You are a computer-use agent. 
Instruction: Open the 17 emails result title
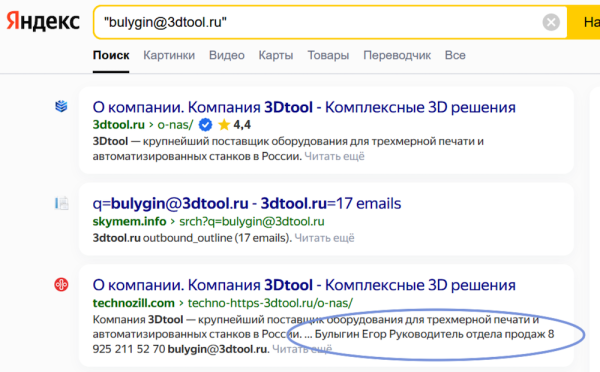tap(247, 204)
